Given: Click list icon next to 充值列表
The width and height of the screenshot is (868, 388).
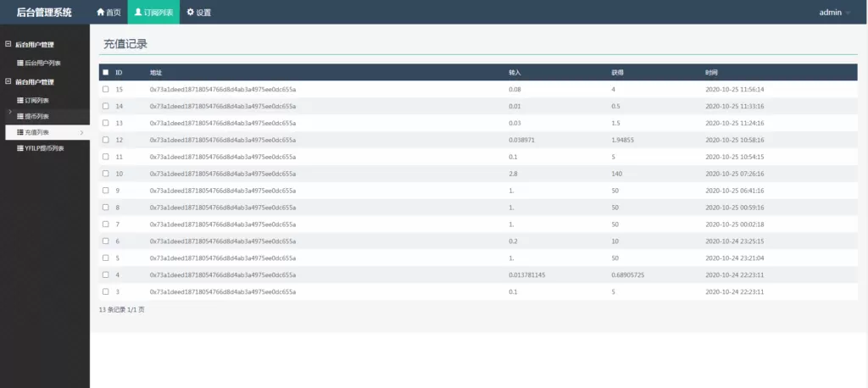Looking at the screenshot, I should coord(20,132).
